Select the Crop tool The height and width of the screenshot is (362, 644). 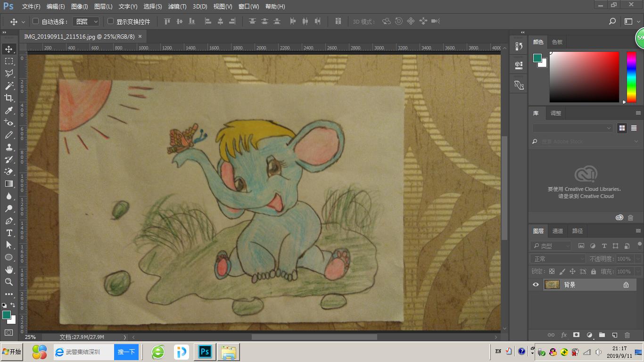[x=9, y=98]
